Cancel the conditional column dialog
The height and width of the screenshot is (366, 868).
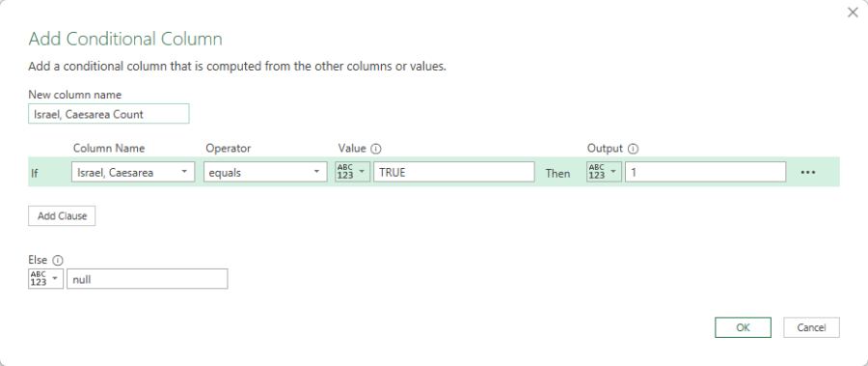click(811, 327)
